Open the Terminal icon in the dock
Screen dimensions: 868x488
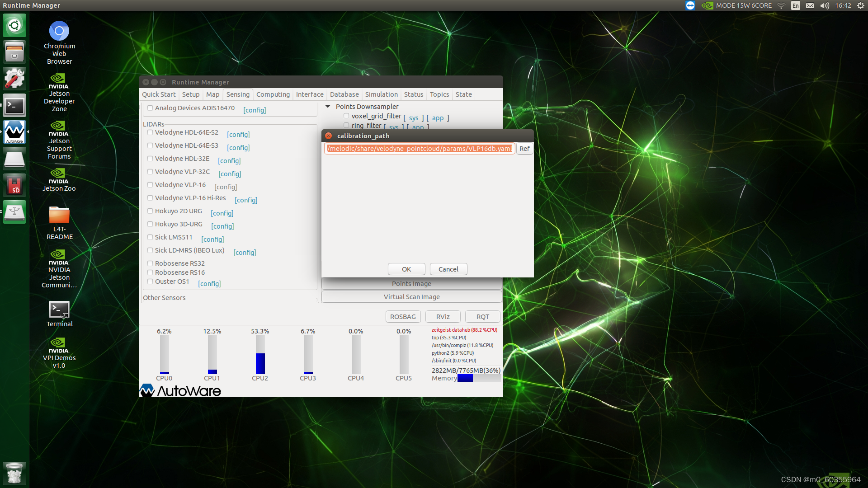(14, 105)
